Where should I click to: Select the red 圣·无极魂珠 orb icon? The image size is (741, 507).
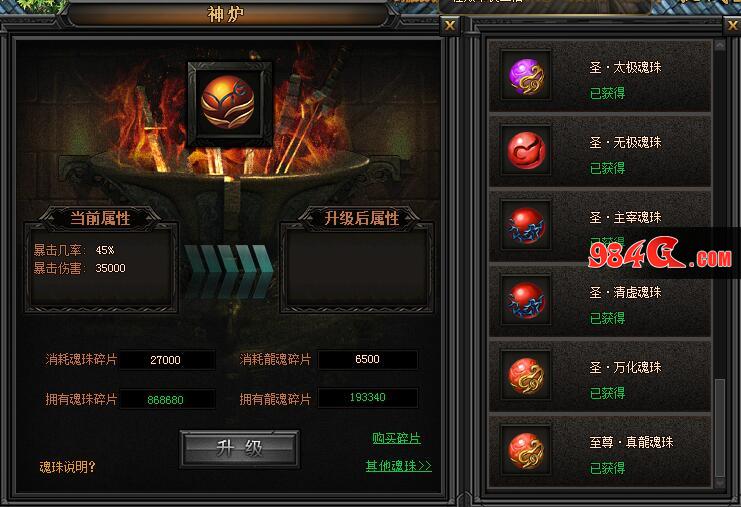point(526,150)
